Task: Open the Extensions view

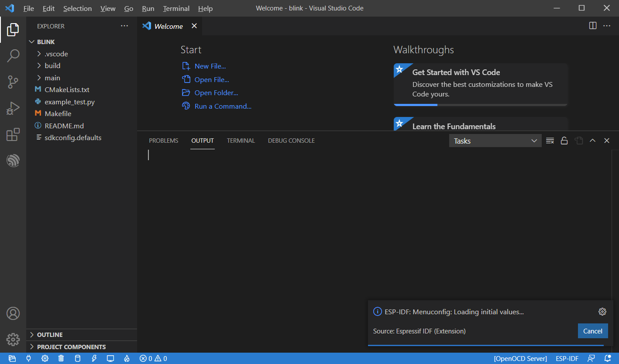Action: pyautogui.click(x=13, y=134)
